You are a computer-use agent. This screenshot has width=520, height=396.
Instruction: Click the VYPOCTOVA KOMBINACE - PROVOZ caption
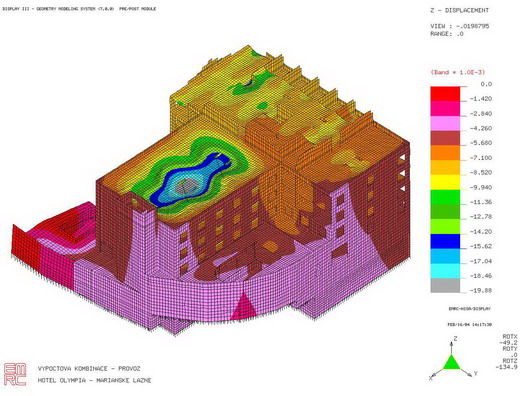[x=89, y=369]
